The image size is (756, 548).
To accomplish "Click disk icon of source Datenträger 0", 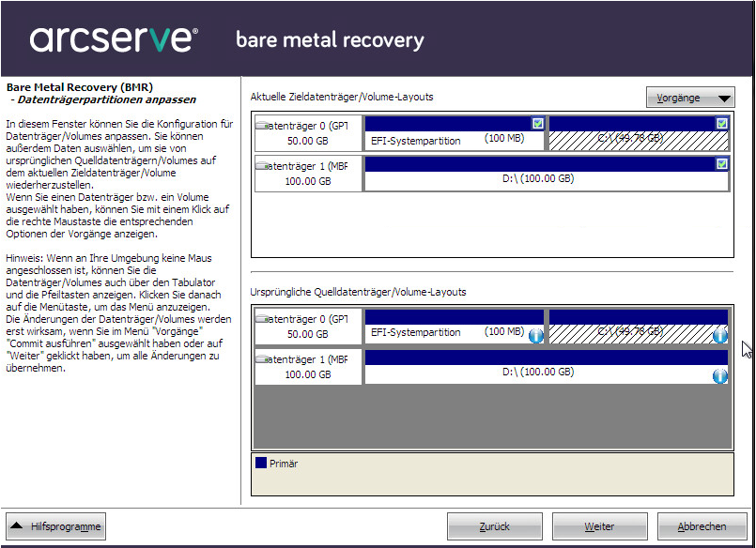I will (262, 319).
